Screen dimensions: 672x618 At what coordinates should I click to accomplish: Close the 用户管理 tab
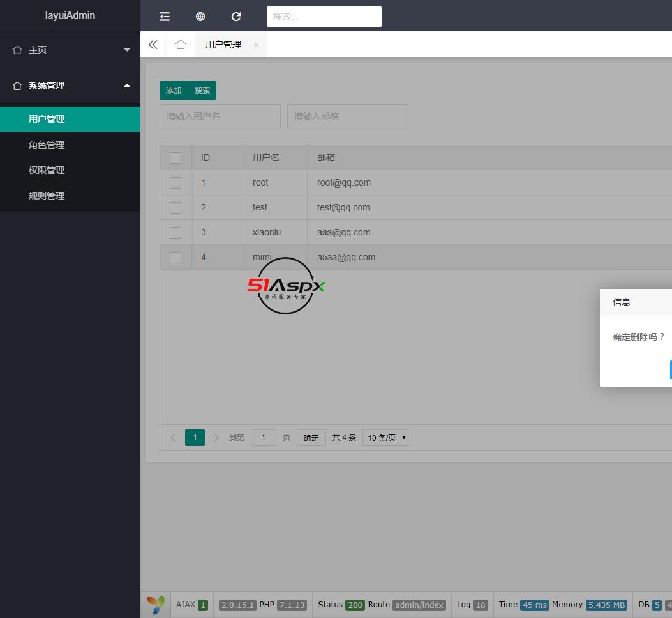(x=257, y=45)
